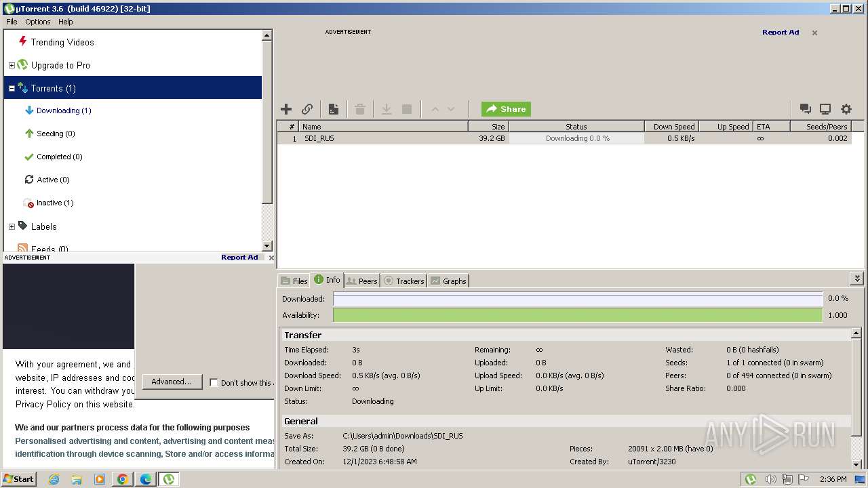Remove selected torrent with trash icon
868x488 pixels.
360,109
